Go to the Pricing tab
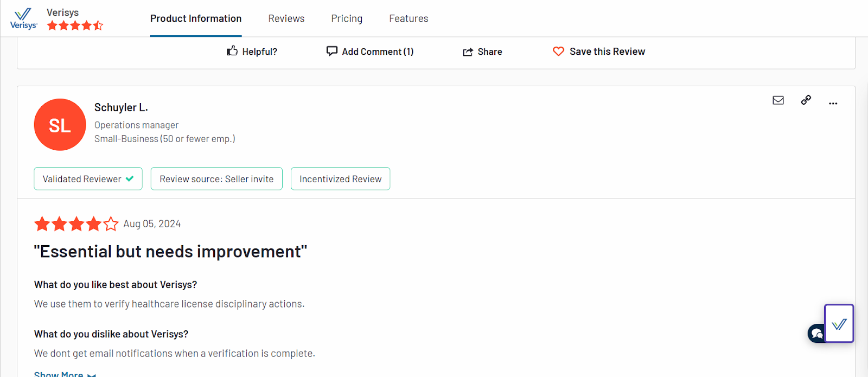The height and width of the screenshot is (377, 868). (x=347, y=18)
